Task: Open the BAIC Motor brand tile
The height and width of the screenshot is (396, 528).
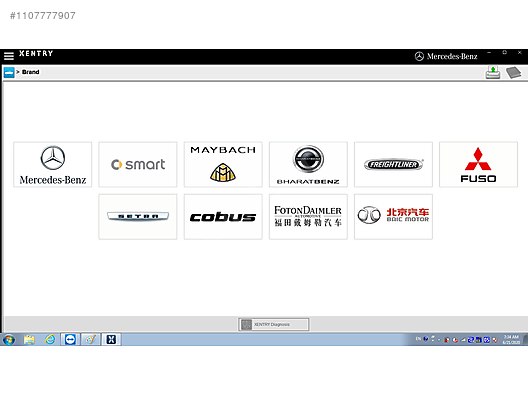Action: click(x=393, y=217)
